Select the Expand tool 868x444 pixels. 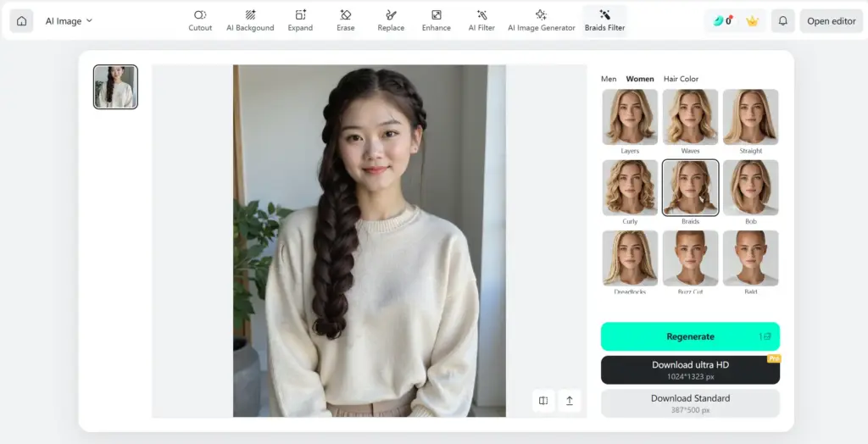(300, 21)
